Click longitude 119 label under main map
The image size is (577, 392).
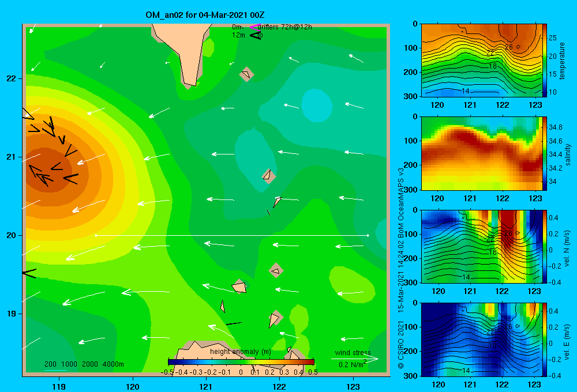click(59, 386)
